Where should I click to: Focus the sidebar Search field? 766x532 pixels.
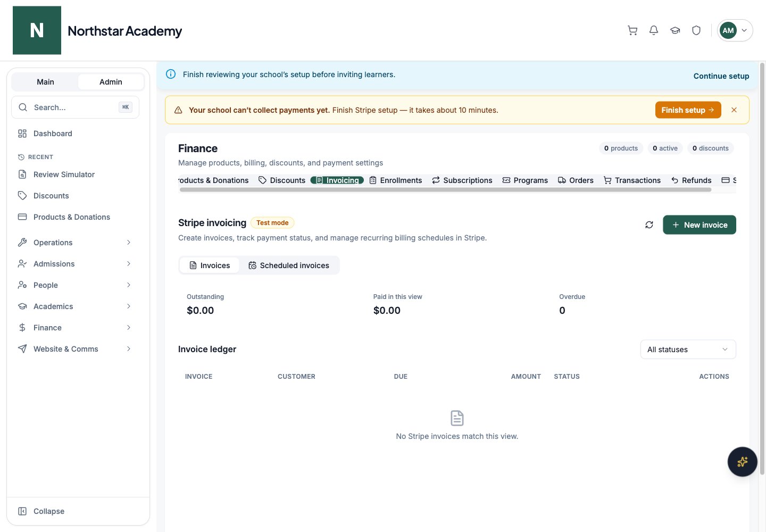click(75, 107)
